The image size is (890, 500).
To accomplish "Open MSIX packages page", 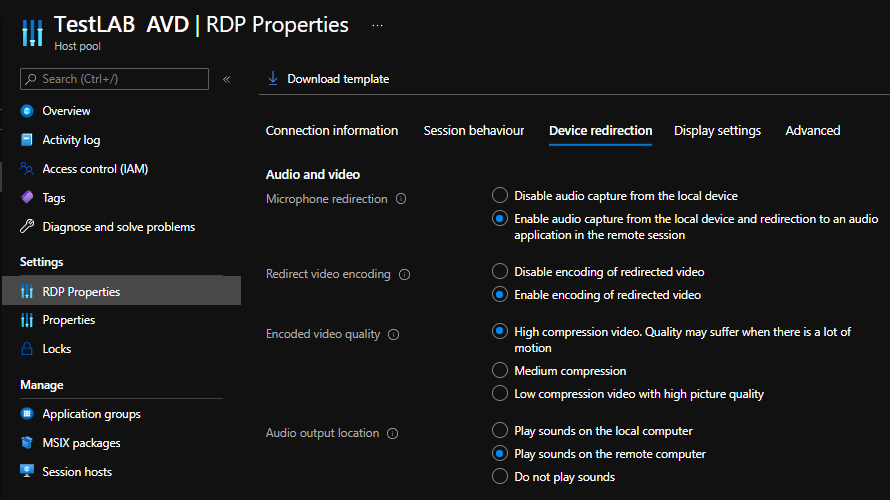I will (x=81, y=443).
